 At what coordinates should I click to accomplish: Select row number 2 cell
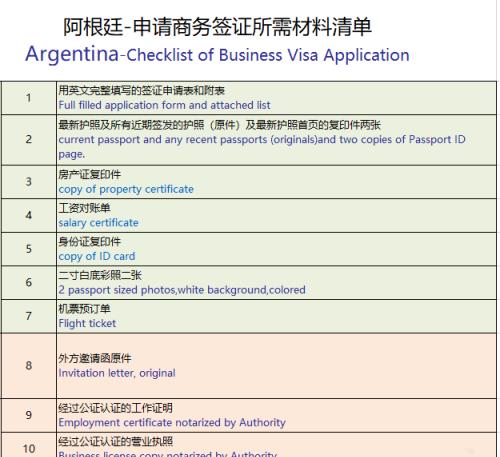point(29,140)
